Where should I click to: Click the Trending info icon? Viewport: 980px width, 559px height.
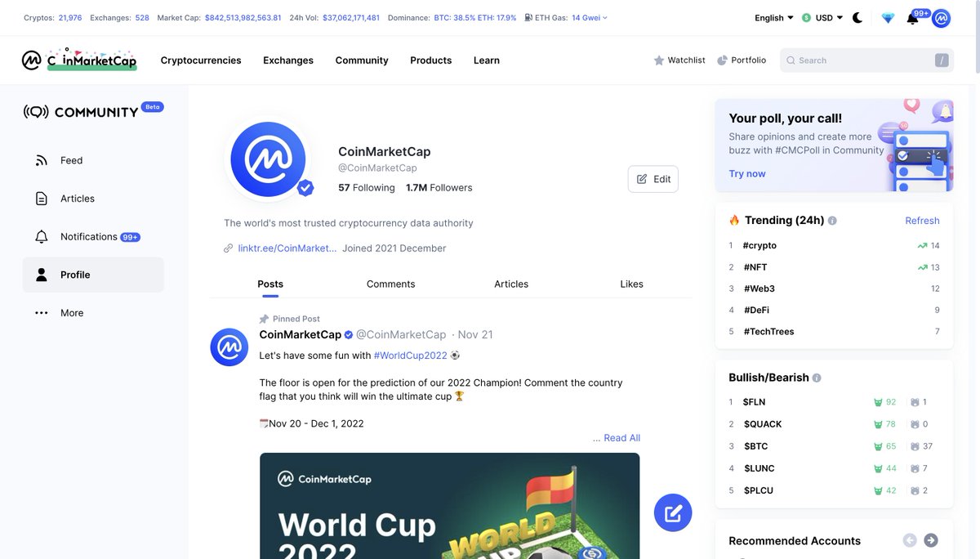tap(832, 221)
